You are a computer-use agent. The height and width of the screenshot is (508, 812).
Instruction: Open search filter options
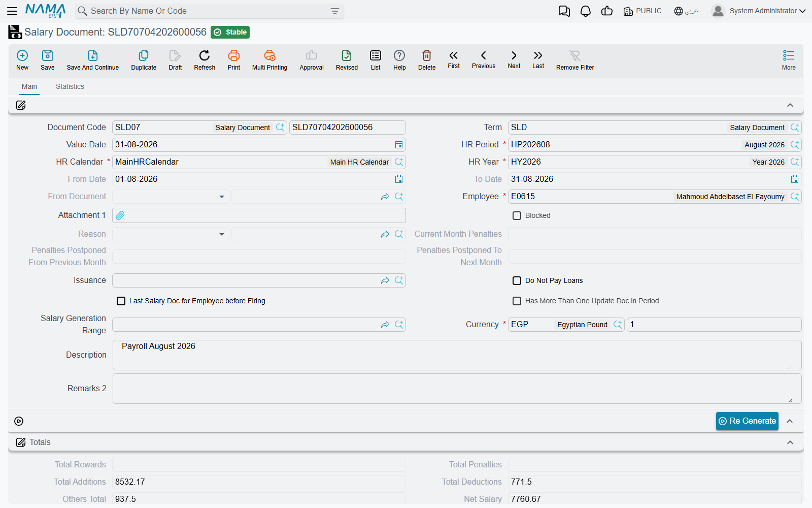(x=335, y=11)
